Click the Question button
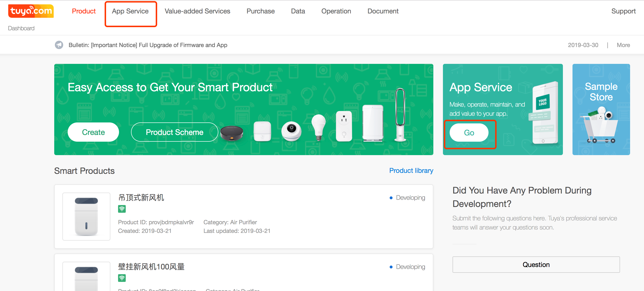 (x=536, y=265)
